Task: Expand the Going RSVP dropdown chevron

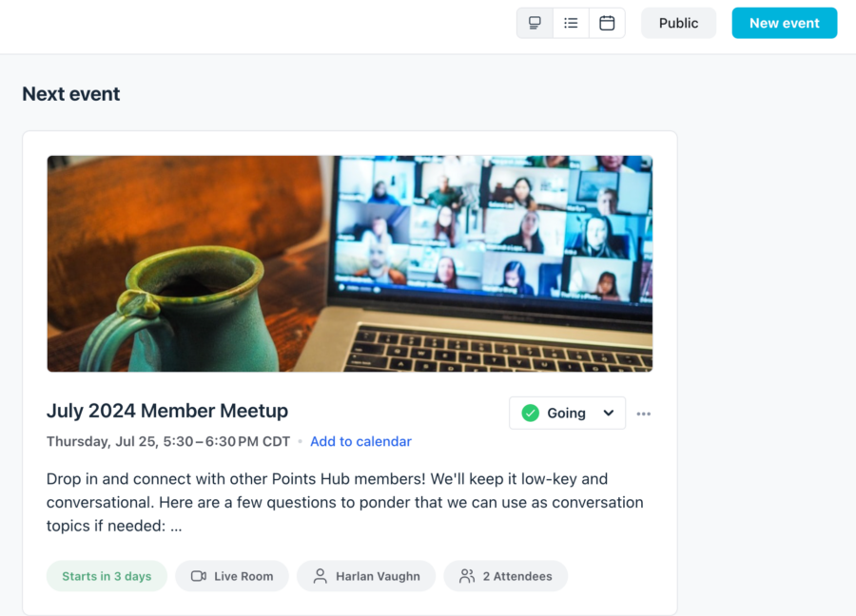Action: coord(609,413)
